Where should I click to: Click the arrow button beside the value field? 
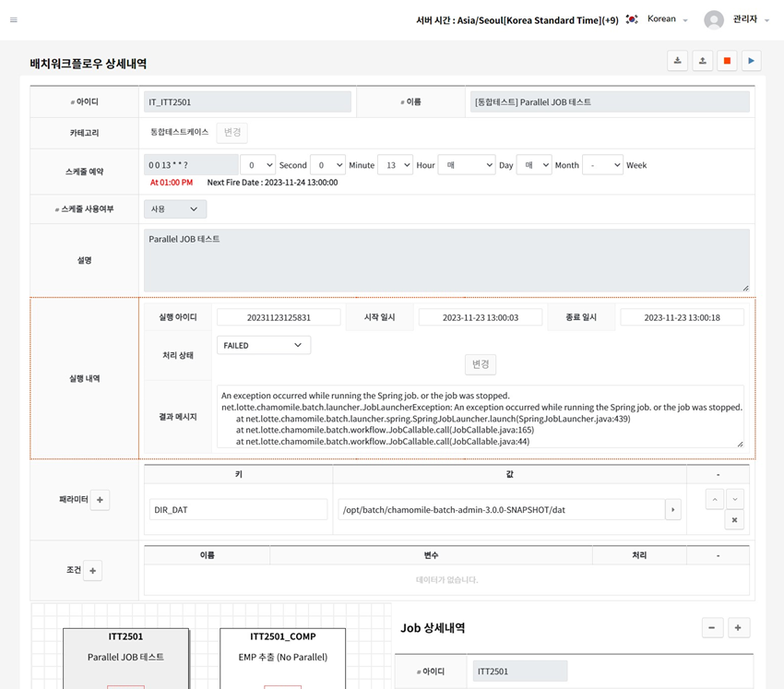[673, 510]
